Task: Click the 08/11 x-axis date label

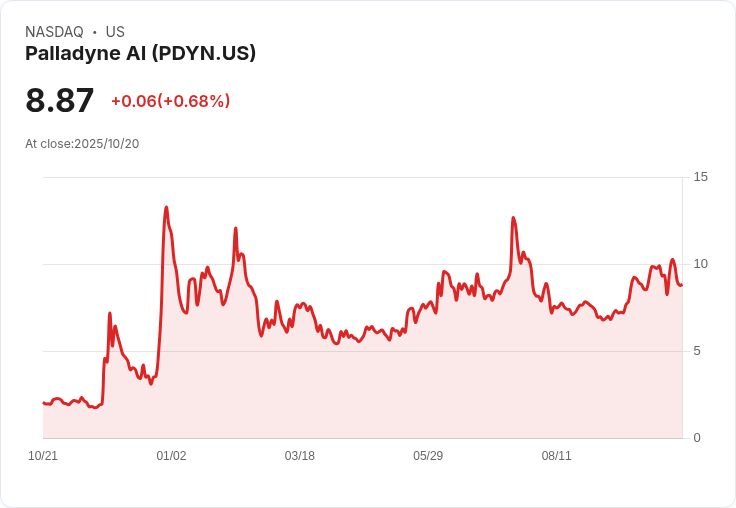Action: pyautogui.click(x=556, y=456)
